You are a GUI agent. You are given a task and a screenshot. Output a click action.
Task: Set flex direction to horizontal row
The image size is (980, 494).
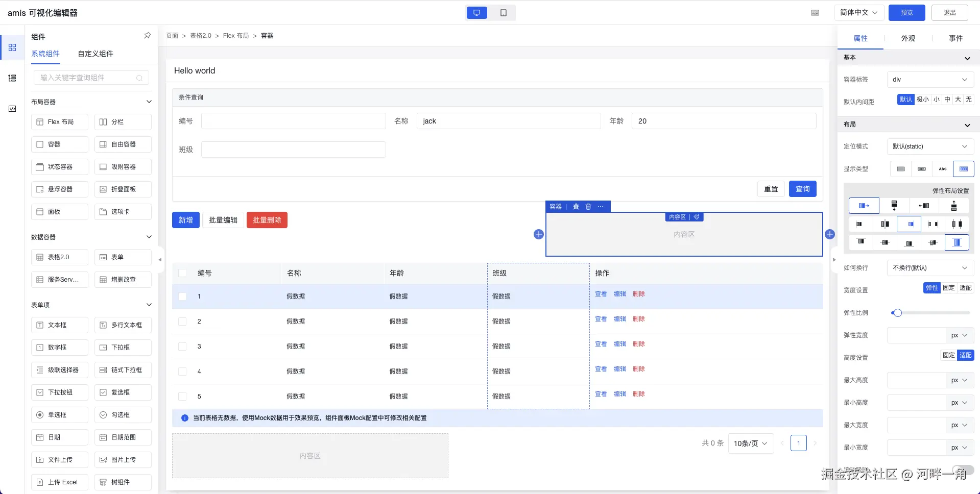(x=864, y=206)
